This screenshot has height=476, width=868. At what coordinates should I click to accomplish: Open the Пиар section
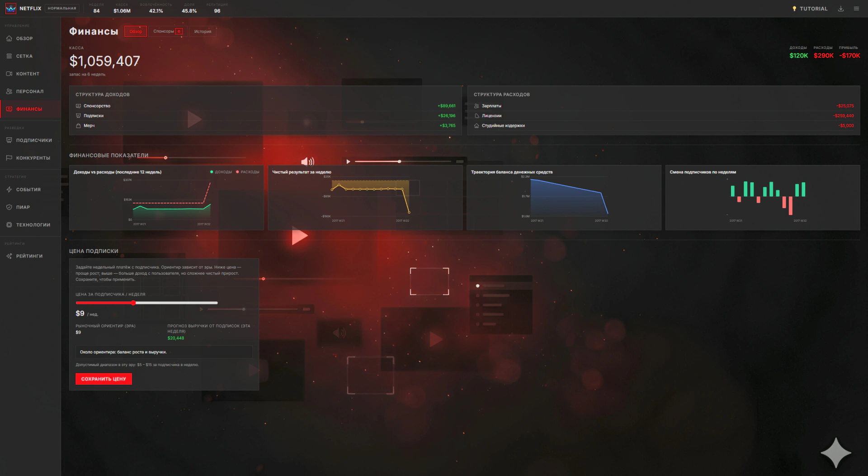(x=30, y=207)
